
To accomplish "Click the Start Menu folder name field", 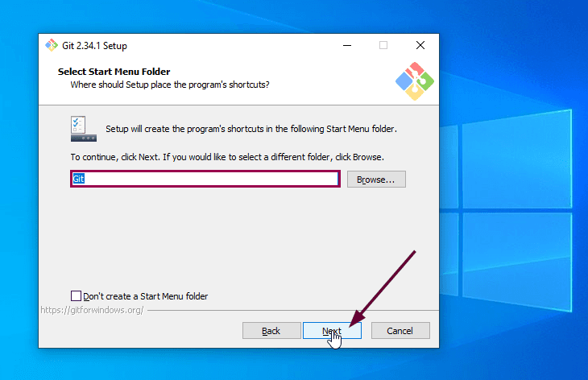I will click(x=205, y=179).
